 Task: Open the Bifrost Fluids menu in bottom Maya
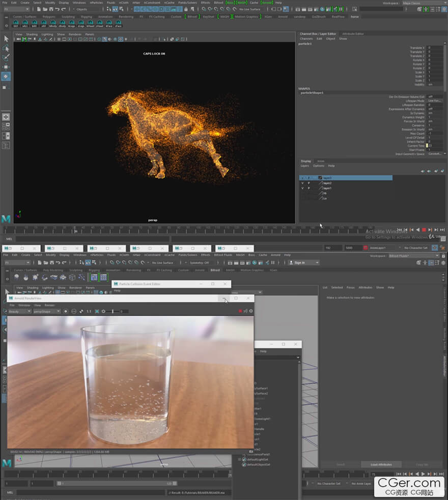pyautogui.click(x=223, y=255)
